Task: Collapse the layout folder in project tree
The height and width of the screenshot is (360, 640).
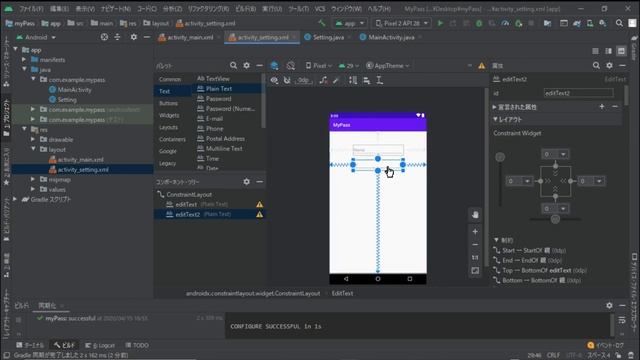Action: (x=33, y=149)
